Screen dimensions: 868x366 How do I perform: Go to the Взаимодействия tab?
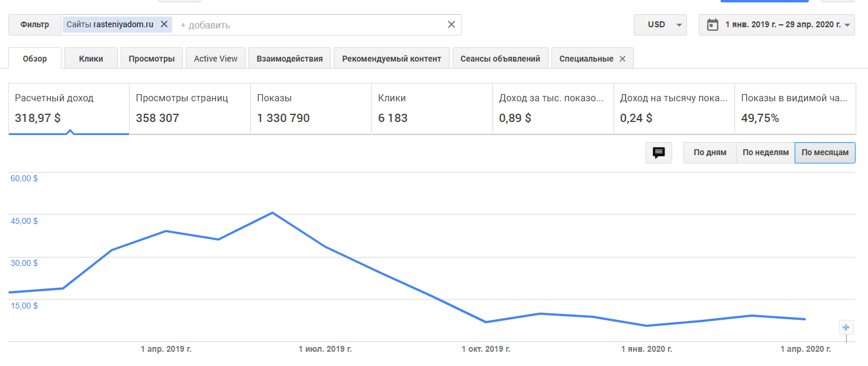point(289,59)
